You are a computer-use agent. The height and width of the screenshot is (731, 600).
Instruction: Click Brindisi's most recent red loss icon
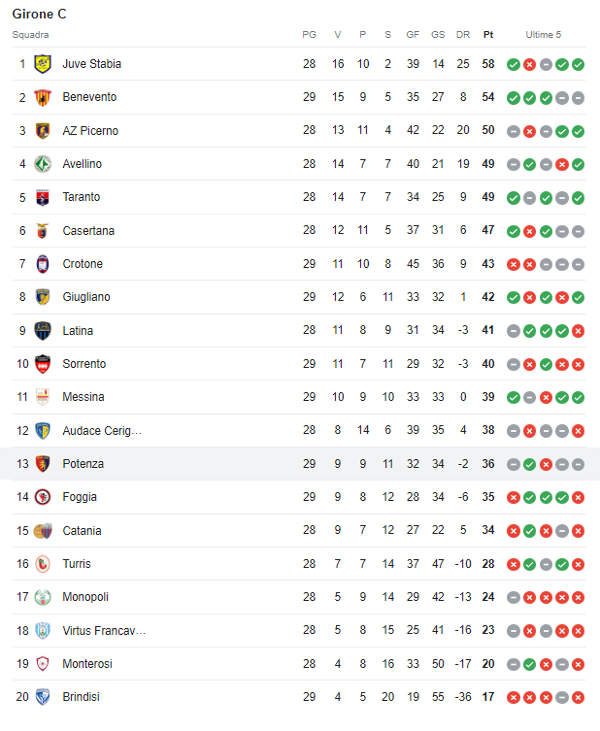tap(578, 697)
